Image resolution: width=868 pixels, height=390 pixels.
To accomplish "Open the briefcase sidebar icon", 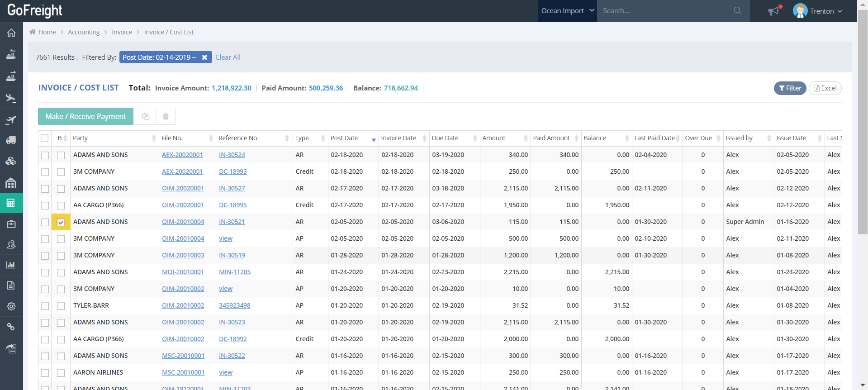I will [x=11, y=224].
